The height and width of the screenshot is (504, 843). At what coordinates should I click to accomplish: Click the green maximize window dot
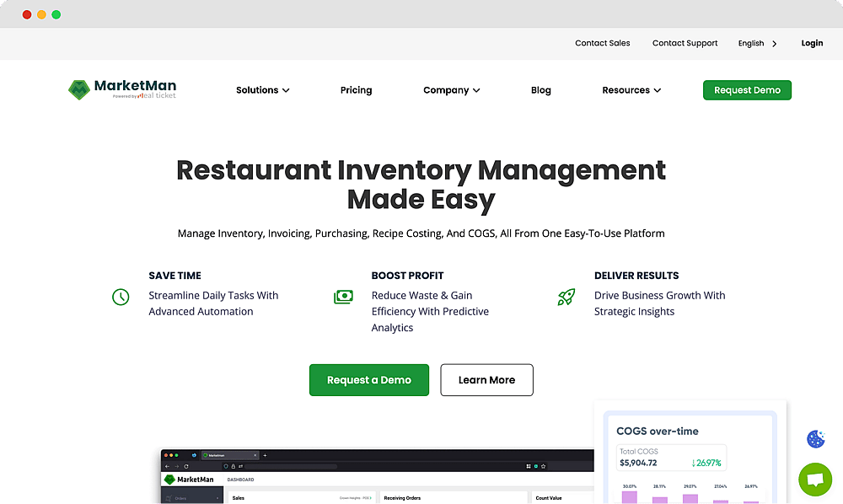tap(56, 14)
